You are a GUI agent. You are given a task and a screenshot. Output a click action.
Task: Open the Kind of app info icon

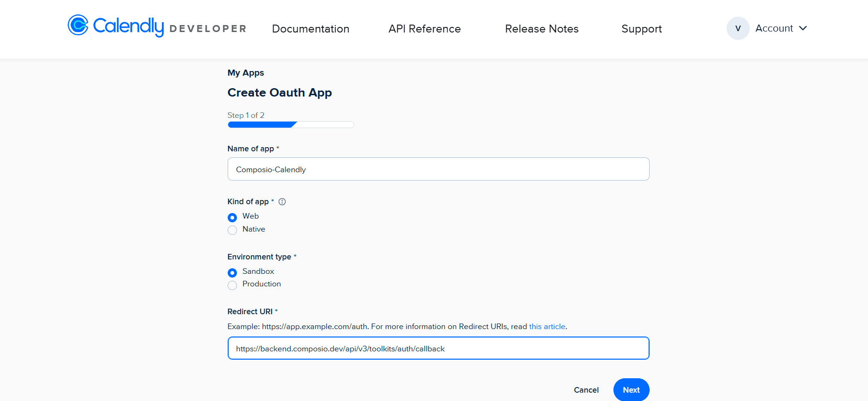pos(282,201)
